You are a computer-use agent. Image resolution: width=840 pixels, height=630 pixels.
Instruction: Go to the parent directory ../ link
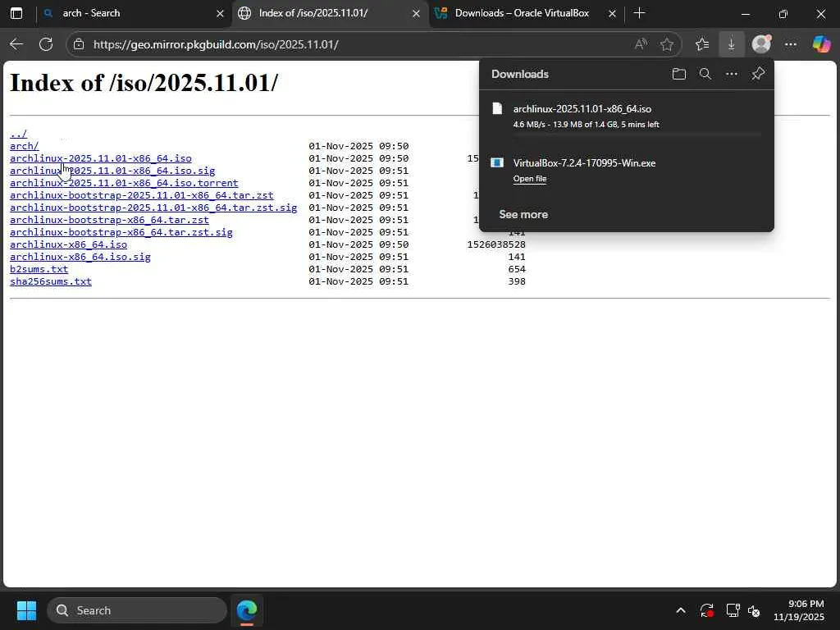tap(18, 134)
